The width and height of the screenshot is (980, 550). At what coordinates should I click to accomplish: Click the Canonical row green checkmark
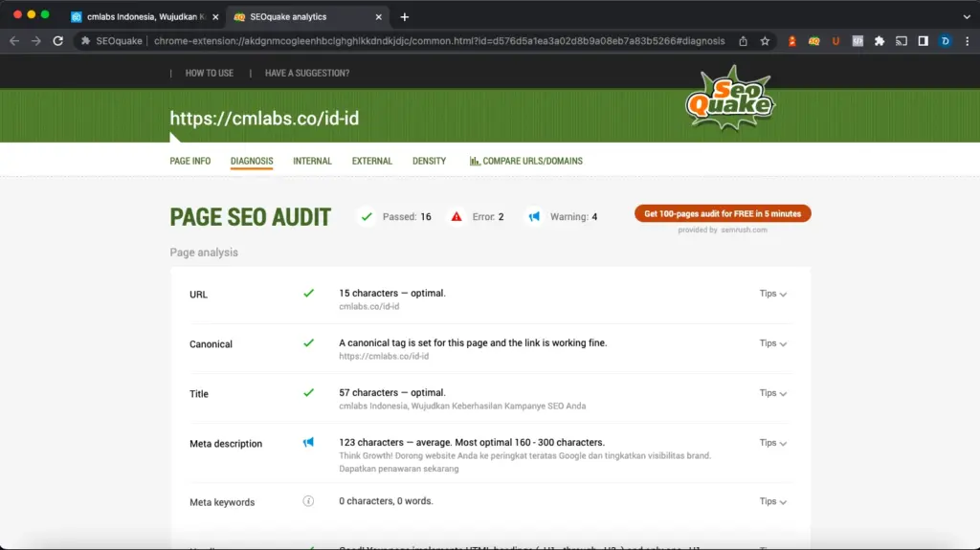coord(309,342)
